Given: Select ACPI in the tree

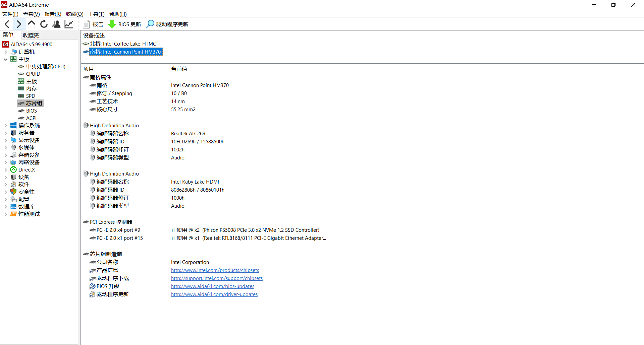Looking at the screenshot, I should click(31, 118).
